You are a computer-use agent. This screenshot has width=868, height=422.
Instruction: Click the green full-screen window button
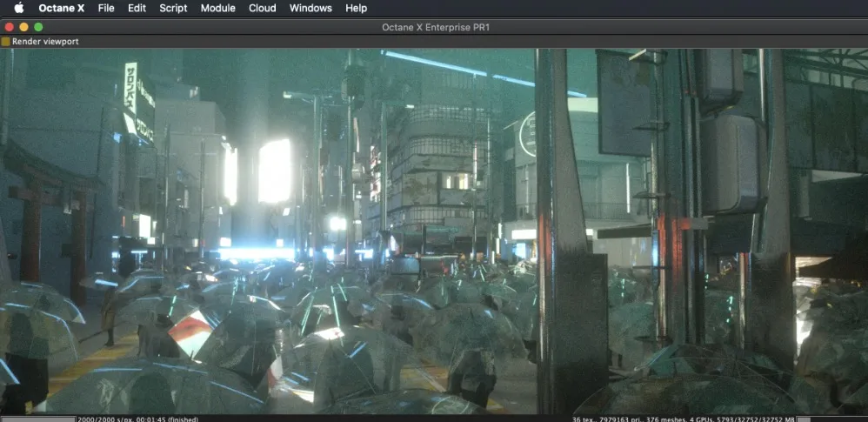tap(38, 27)
